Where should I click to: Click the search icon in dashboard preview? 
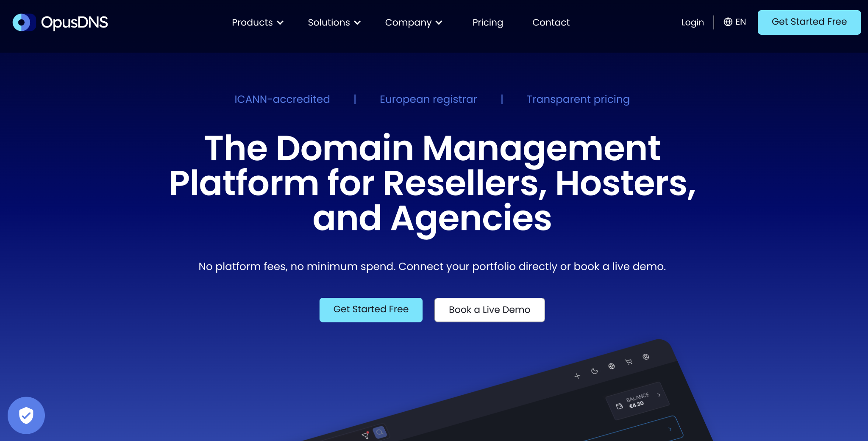(x=380, y=432)
